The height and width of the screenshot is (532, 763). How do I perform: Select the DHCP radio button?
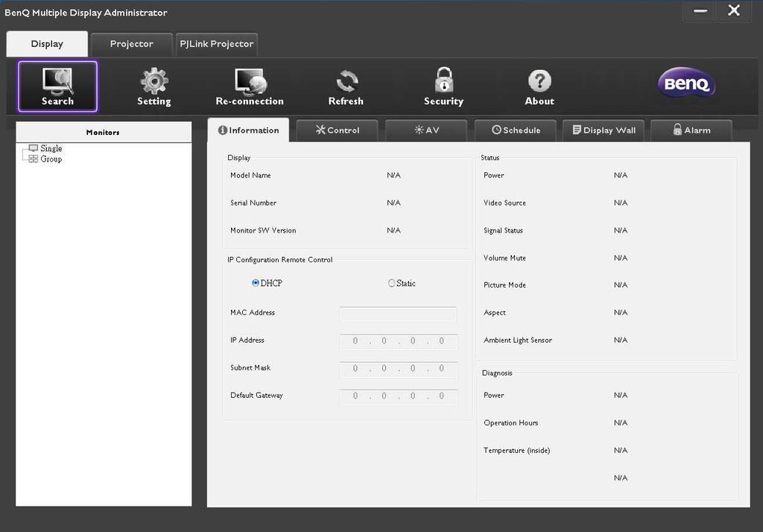pyautogui.click(x=256, y=283)
